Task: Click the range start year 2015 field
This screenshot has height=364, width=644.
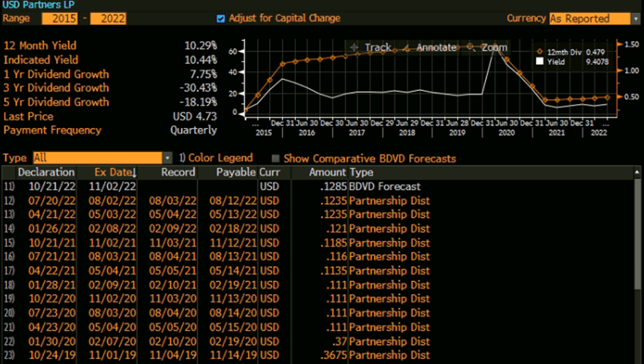Action: coord(60,18)
